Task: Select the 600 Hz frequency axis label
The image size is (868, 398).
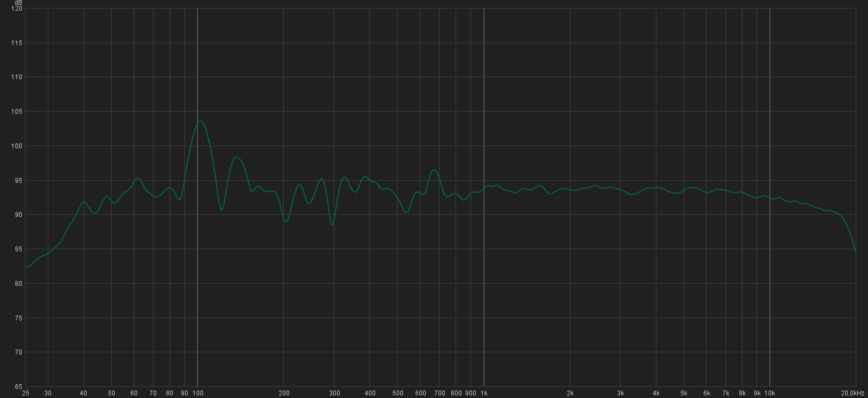Action: [x=420, y=393]
